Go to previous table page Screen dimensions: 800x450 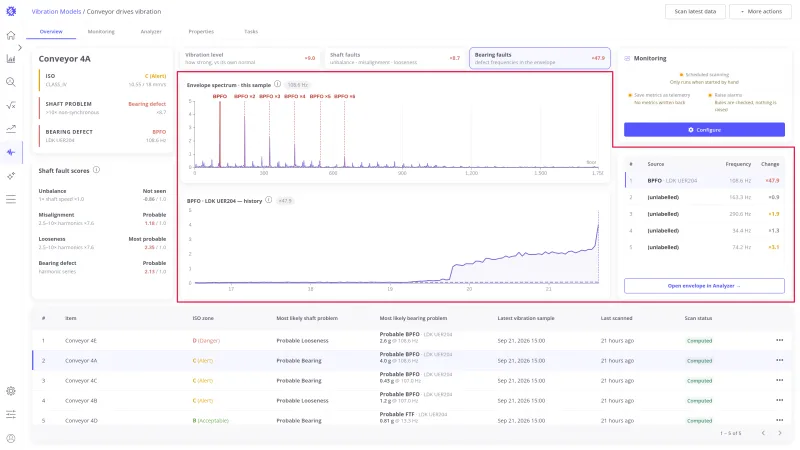click(763, 433)
